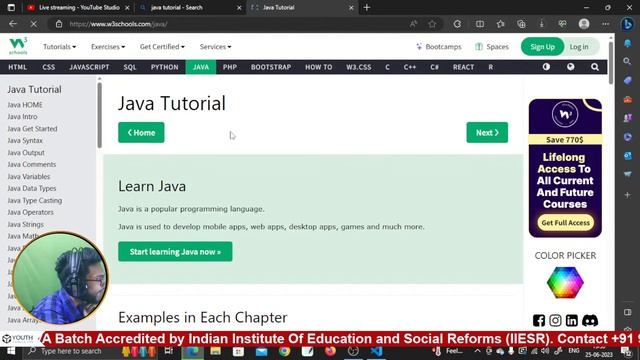Open Java Operators in the sidebar
Screen dimensions: 640x360
point(30,212)
